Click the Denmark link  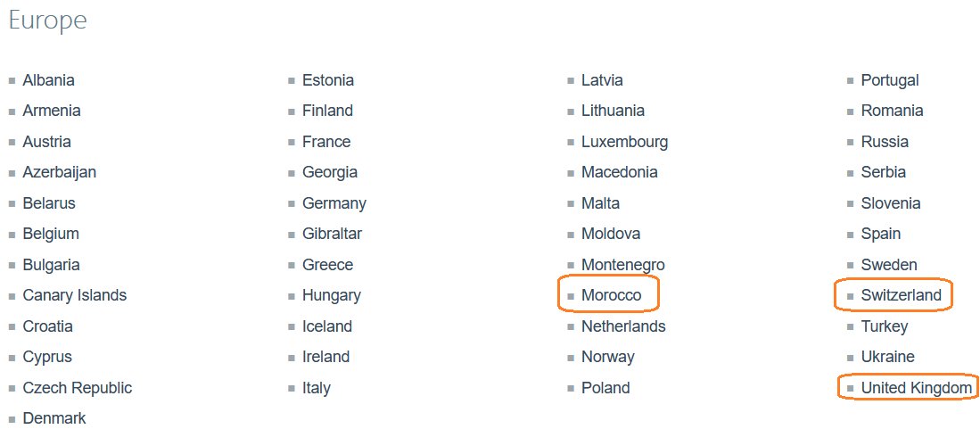point(54,417)
